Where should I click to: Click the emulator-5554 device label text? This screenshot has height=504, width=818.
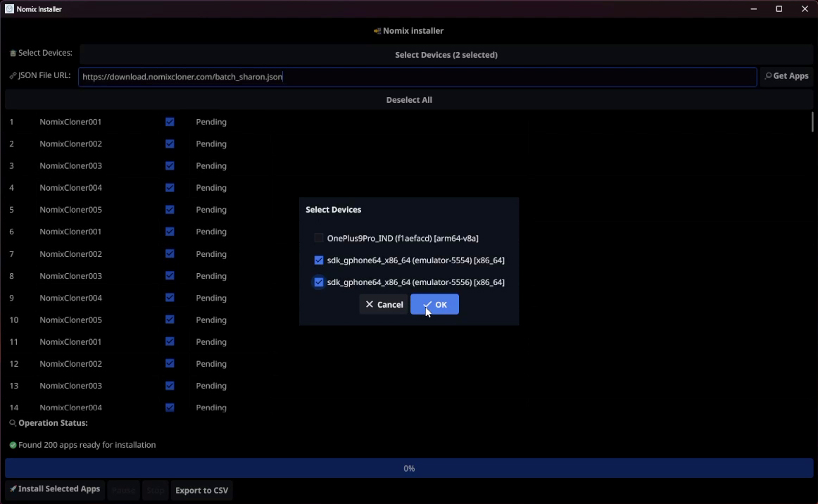(416, 260)
